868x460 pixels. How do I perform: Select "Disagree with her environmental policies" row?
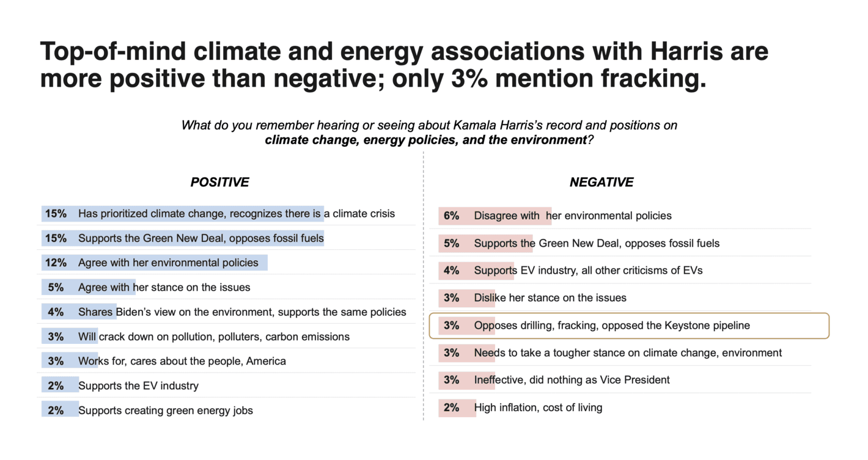[572, 216]
